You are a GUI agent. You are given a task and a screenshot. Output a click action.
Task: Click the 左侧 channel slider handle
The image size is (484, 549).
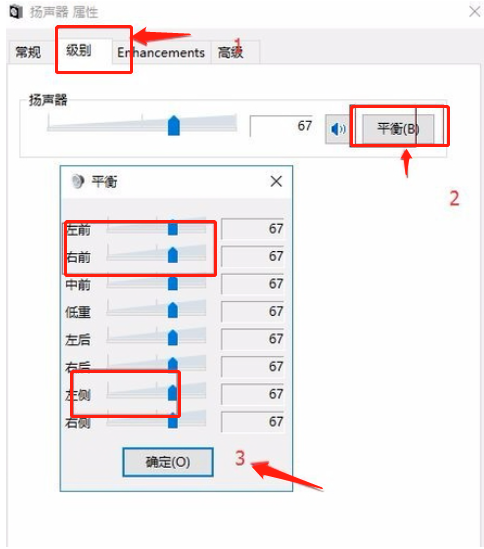click(173, 393)
